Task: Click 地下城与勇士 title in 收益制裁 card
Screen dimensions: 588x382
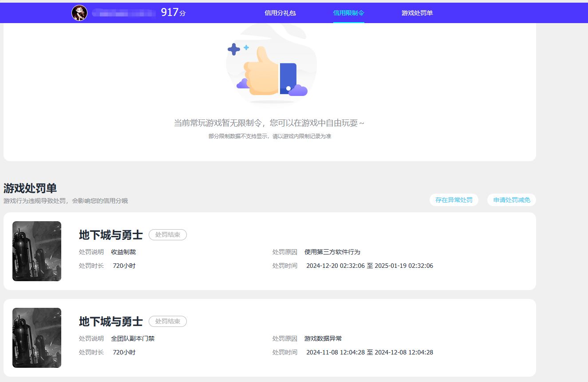Action: coord(111,235)
